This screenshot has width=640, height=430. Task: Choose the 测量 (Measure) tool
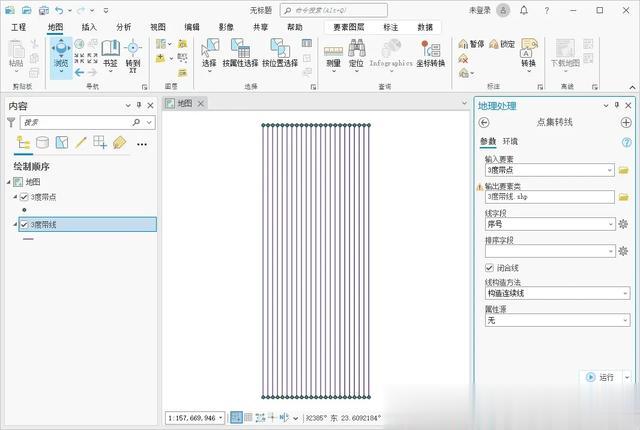tap(333, 56)
